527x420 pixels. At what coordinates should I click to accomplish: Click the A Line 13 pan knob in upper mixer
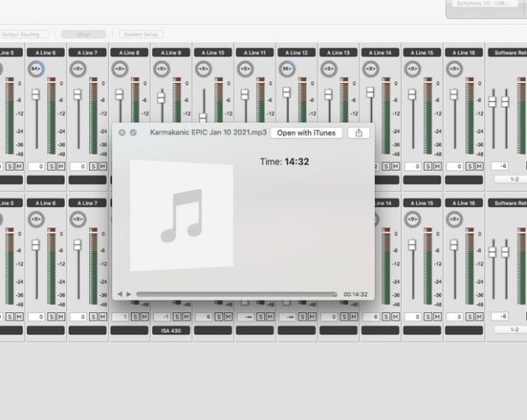click(329, 69)
